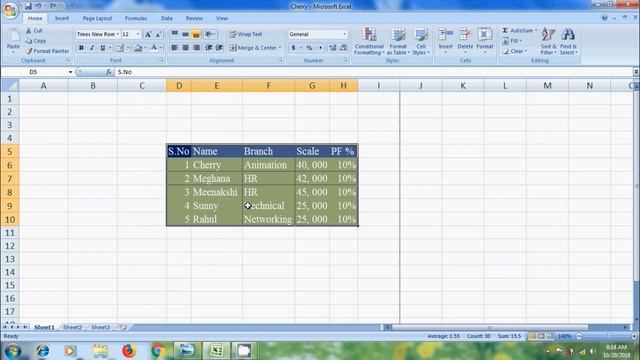Viewport: 640px width, 360px height.
Task: Click Insert in the Cells group
Action: coord(445,40)
